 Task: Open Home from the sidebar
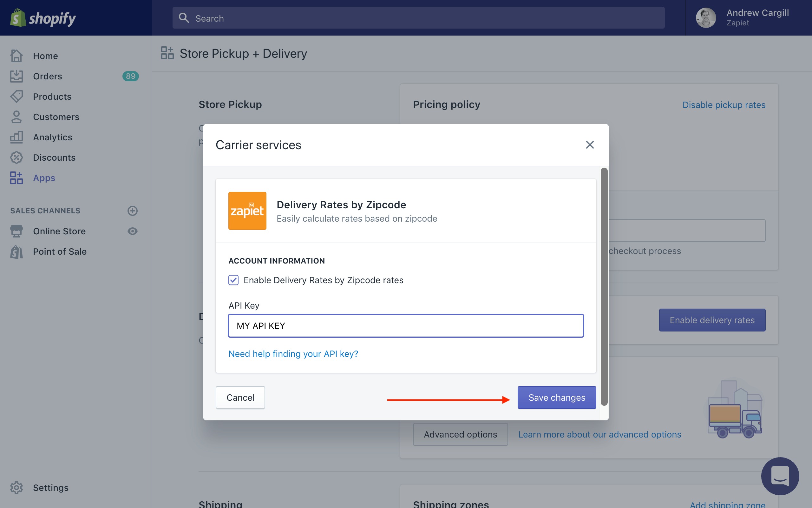[45, 56]
